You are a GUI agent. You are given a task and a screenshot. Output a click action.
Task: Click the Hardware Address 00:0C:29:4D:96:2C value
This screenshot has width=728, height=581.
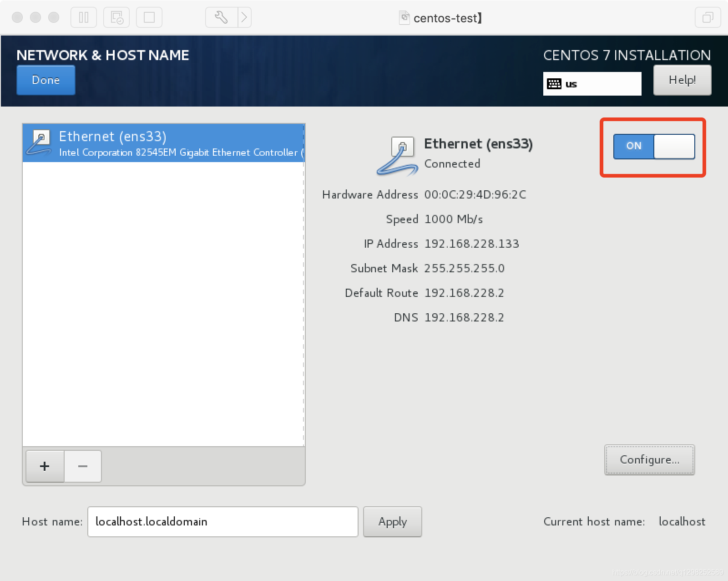click(x=475, y=195)
